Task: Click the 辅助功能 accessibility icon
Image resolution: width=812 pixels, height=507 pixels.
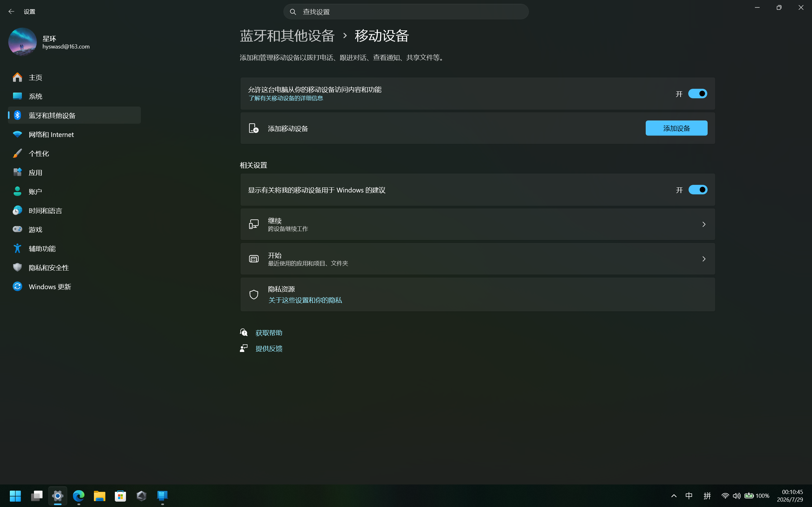Action: [x=17, y=249]
